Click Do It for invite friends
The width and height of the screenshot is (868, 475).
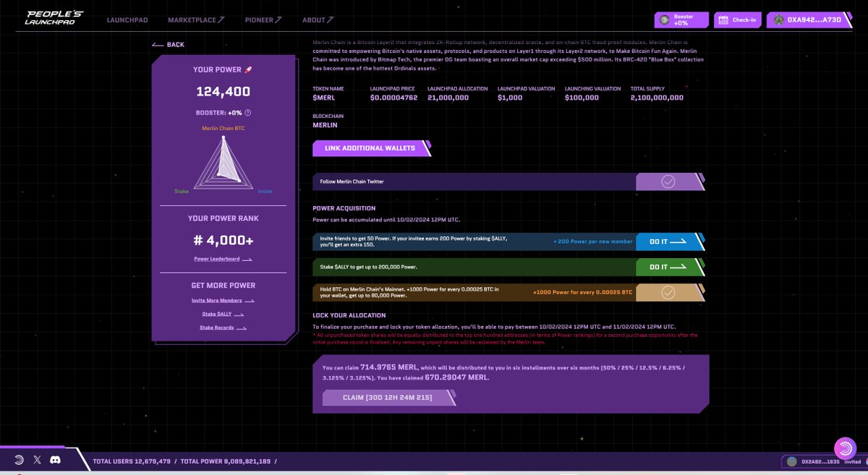[668, 241]
